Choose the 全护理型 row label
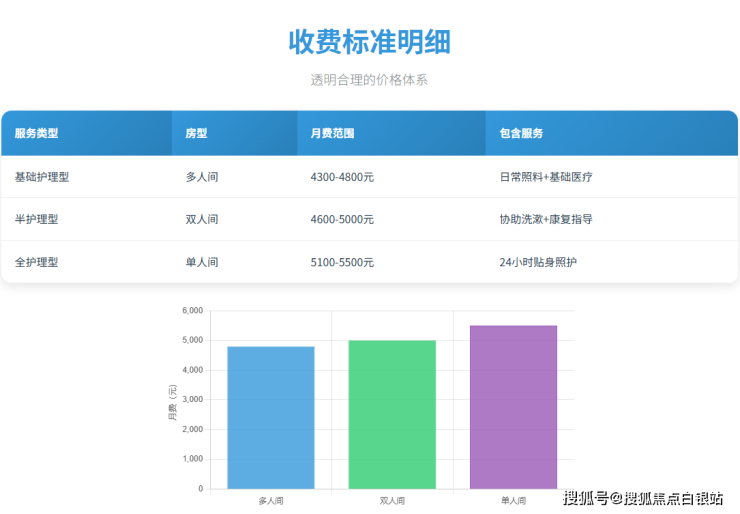The image size is (740, 514). coord(37,262)
